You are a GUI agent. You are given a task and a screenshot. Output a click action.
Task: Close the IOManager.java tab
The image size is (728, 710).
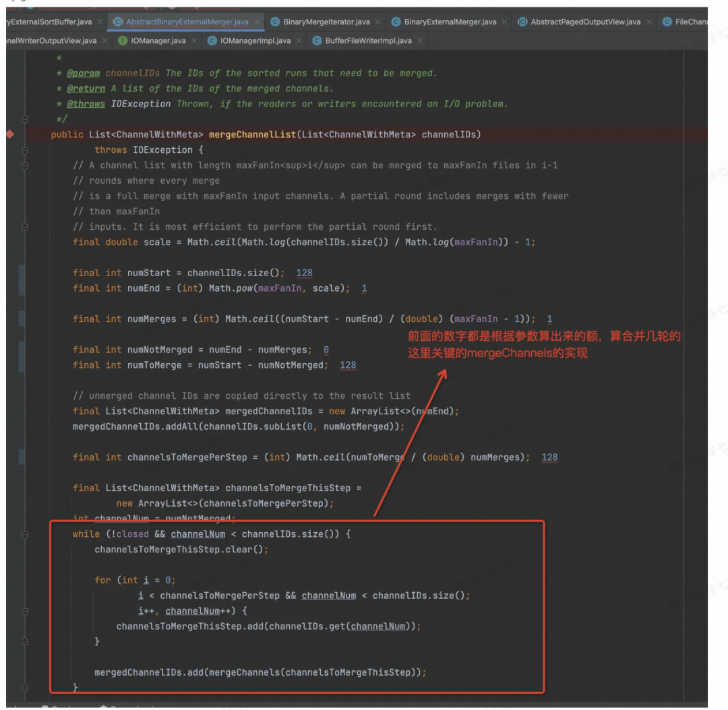click(193, 41)
